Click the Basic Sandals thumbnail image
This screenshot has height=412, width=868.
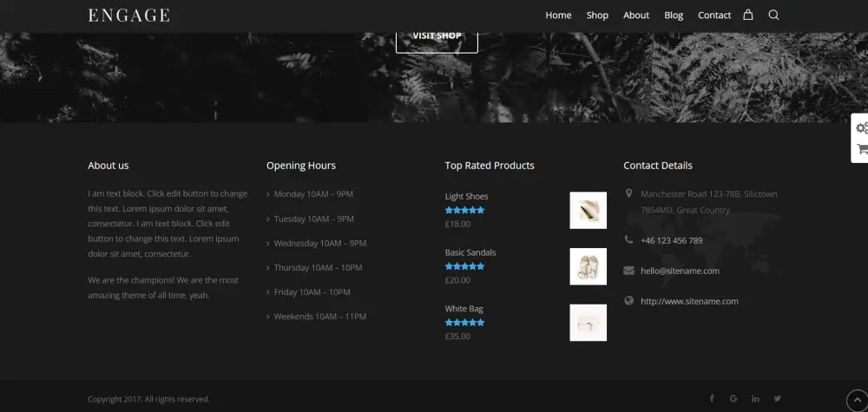point(588,266)
